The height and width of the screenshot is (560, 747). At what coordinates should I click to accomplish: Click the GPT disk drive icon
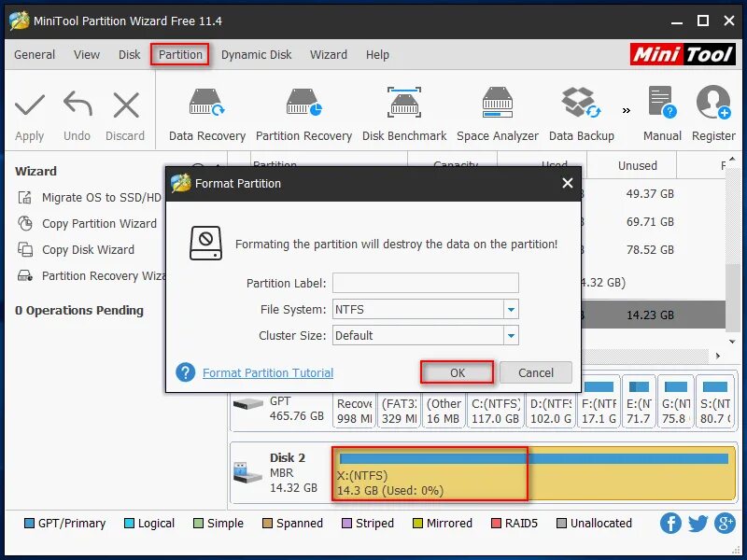[248, 404]
